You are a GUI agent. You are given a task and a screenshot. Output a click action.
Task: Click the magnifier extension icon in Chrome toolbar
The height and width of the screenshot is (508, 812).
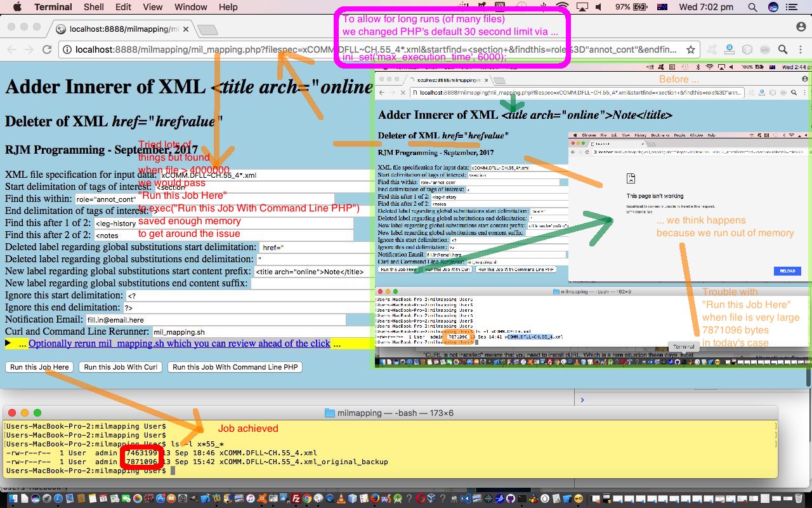click(x=783, y=50)
